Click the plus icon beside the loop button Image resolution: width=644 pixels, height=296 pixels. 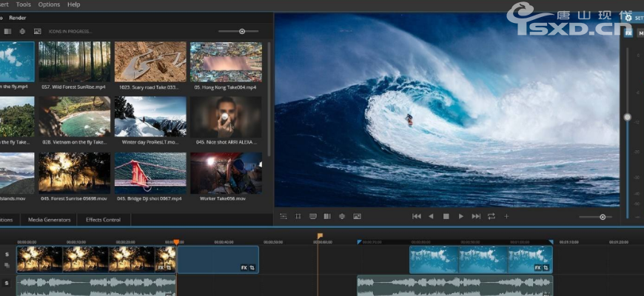pyautogui.click(x=506, y=216)
